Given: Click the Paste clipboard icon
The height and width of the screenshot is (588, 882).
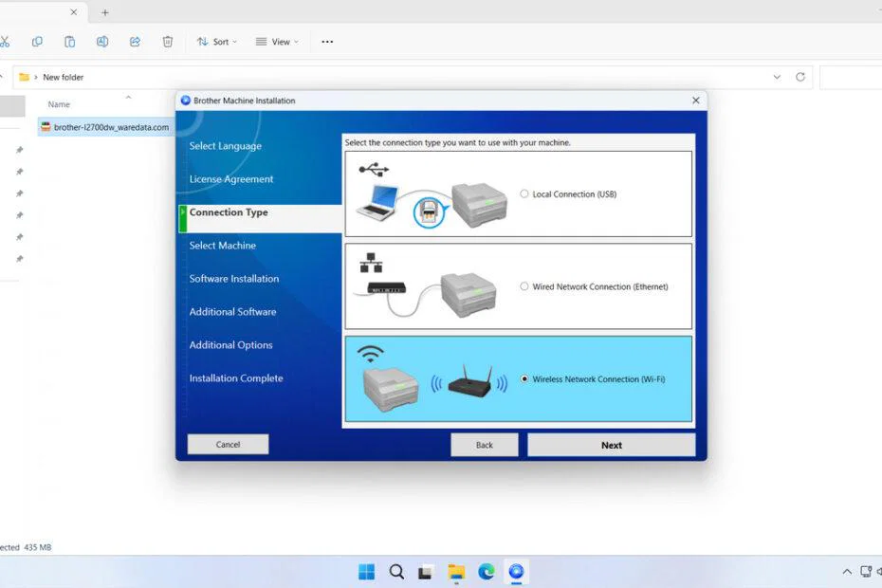Looking at the screenshot, I should (x=69, y=42).
